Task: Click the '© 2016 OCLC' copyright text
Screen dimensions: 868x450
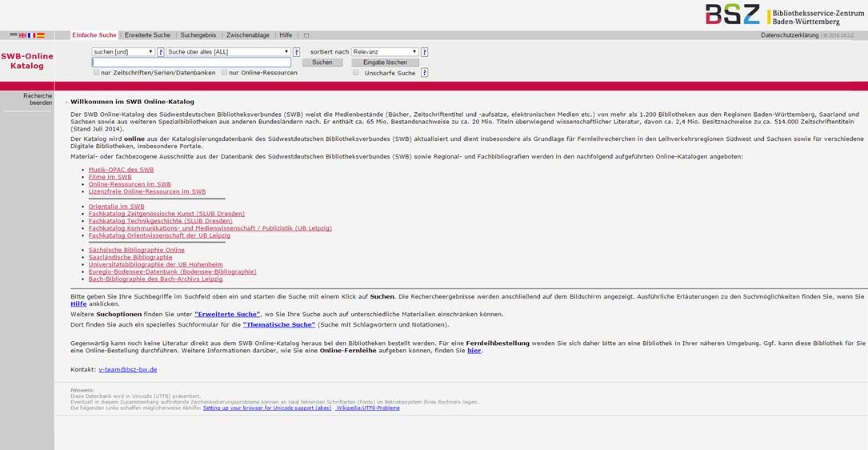Action: click(839, 35)
